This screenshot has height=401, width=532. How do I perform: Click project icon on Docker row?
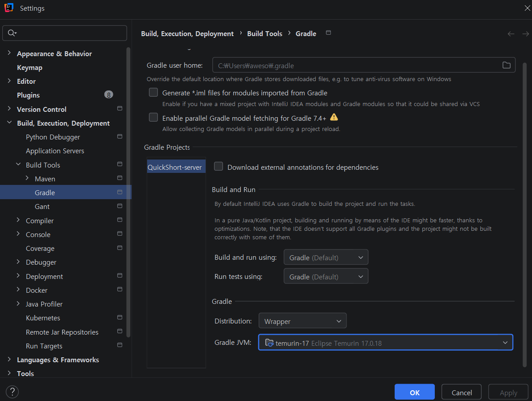click(x=120, y=289)
